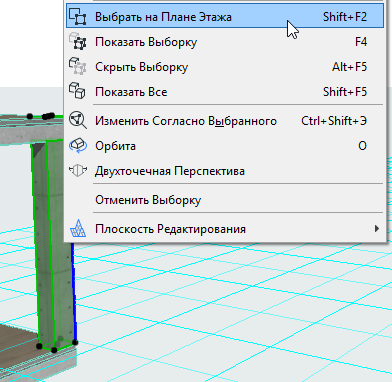
Task: Click the two-point perspective icon
Action: tap(78, 171)
